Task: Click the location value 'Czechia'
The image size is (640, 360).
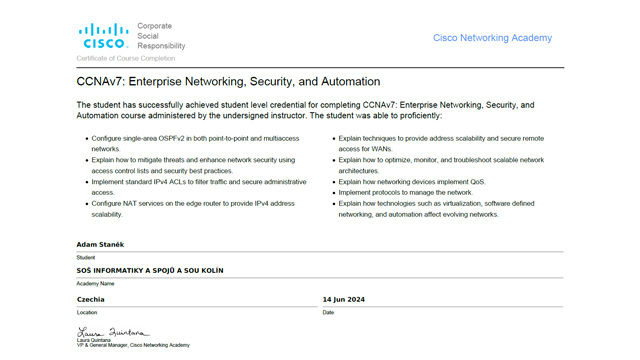Action: [x=91, y=300]
